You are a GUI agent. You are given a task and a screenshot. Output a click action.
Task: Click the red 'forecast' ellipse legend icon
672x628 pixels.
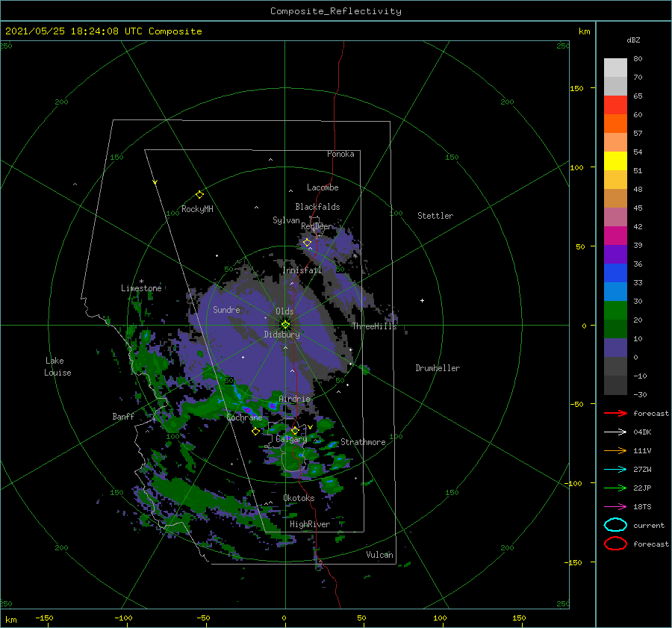(x=615, y=544)
